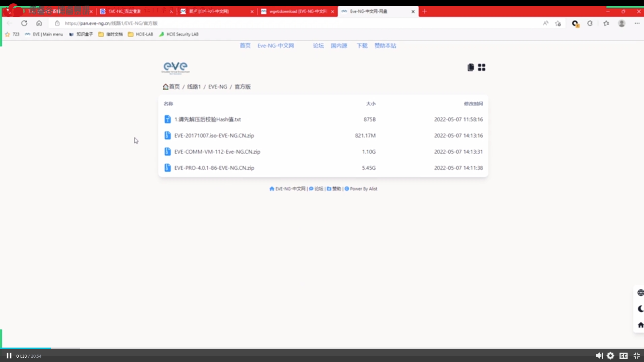Open HCIE Security LAB bookmark

(x=179, y=34)
